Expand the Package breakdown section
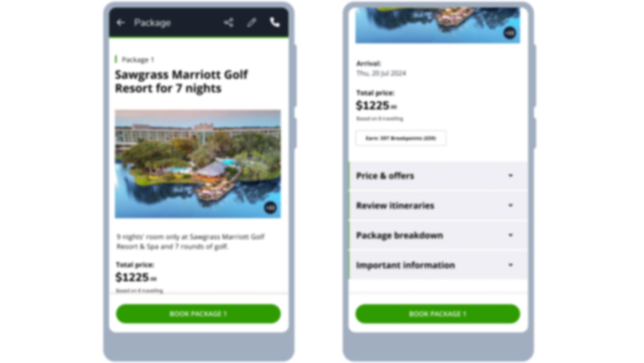 coord(437,235)
